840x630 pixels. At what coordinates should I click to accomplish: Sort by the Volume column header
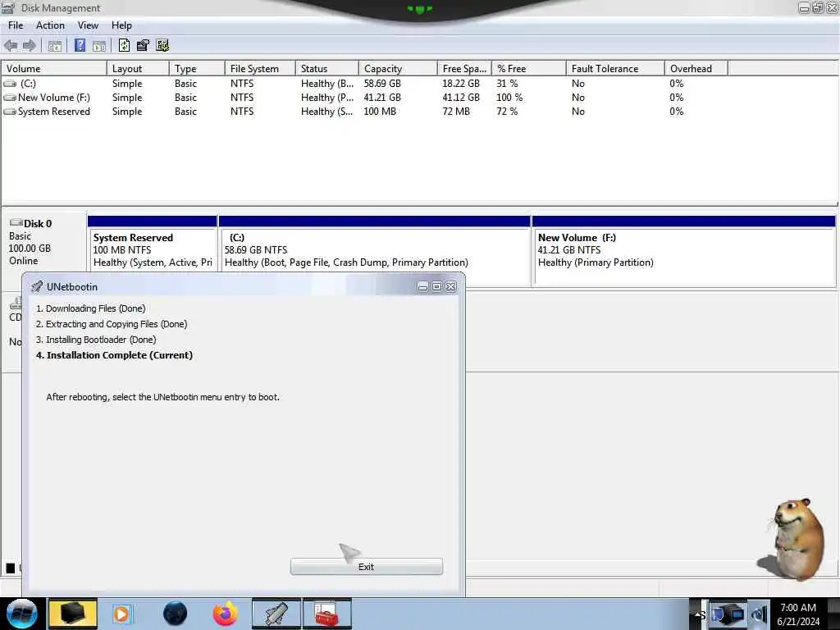coord(53,69)
